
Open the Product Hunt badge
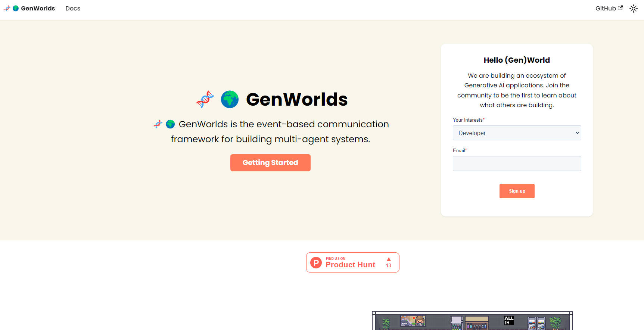pyautogui.click(x=352, y=262)
